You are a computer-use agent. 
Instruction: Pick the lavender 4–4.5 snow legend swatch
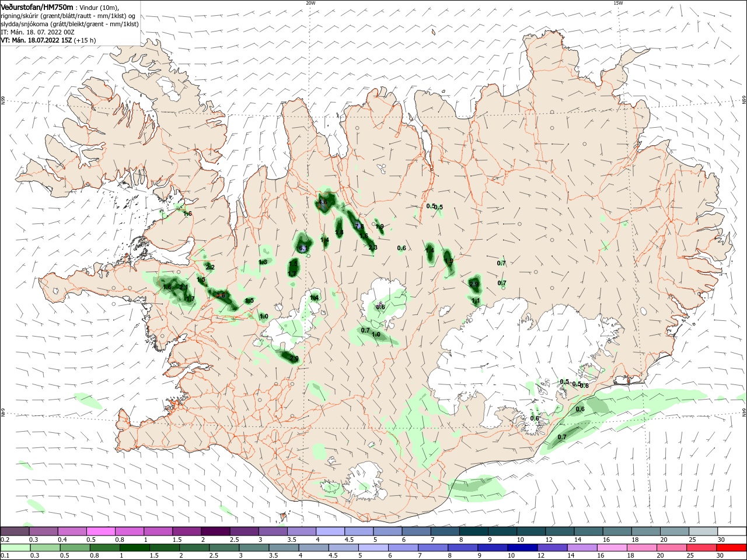click(x=330, y=531)
